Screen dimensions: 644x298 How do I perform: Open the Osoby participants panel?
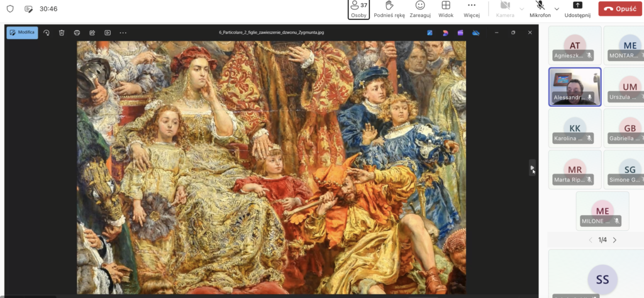358,9
